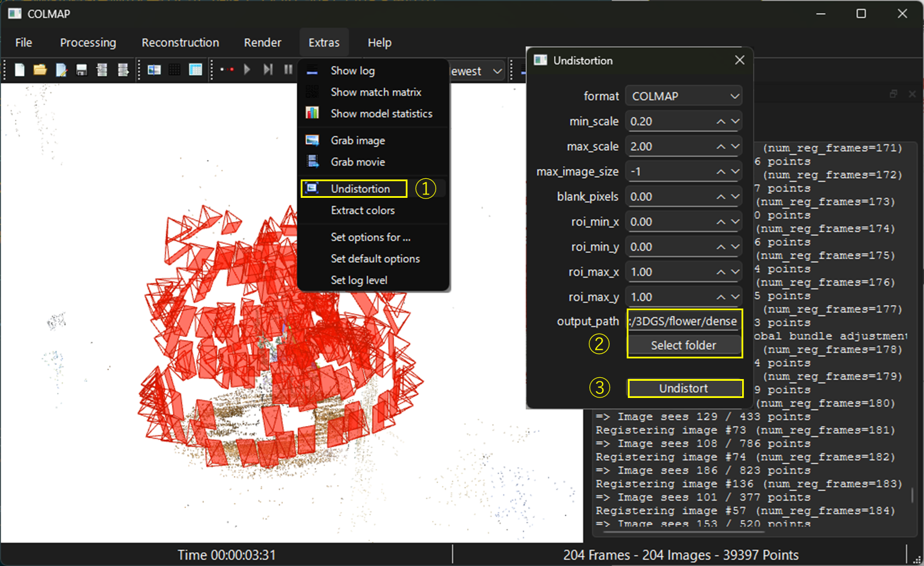Decrease max_image_size using its down arrow
The image size is (924, 566).
[x=735, y=171]
